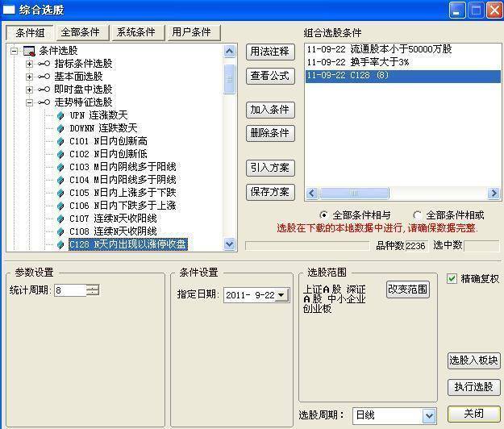The image size is (504, 429).
Task: Collapse the 条件选股 root node
Action: pos(14,51)
